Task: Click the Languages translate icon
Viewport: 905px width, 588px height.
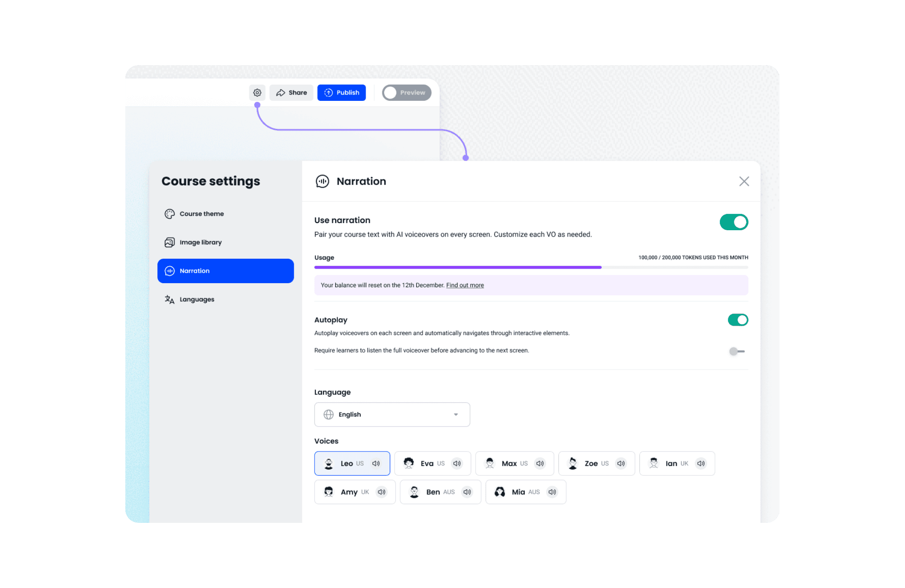Action: [x=169, y=299]
